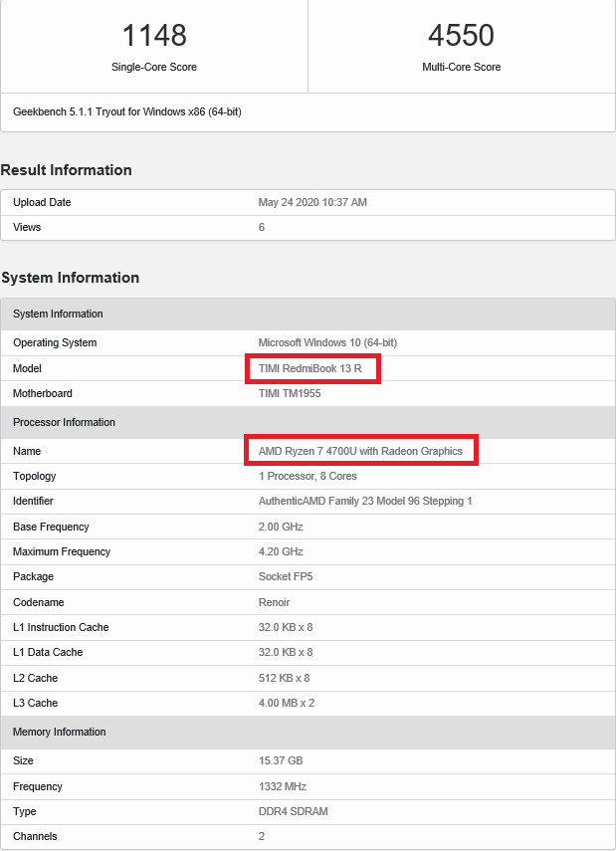Click the 1 Processor, 8 Cores value

[x=308, y=476]
